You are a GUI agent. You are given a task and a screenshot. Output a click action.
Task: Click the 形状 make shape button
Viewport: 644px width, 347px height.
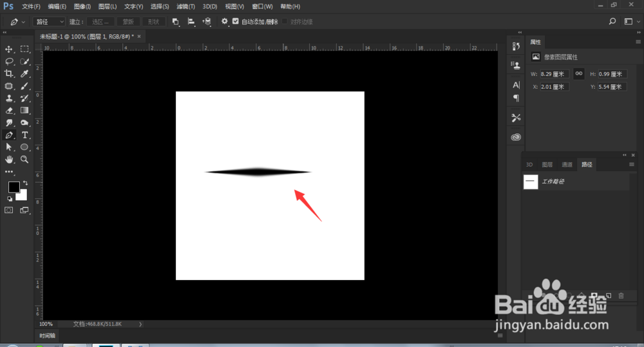tap(154, 22)
